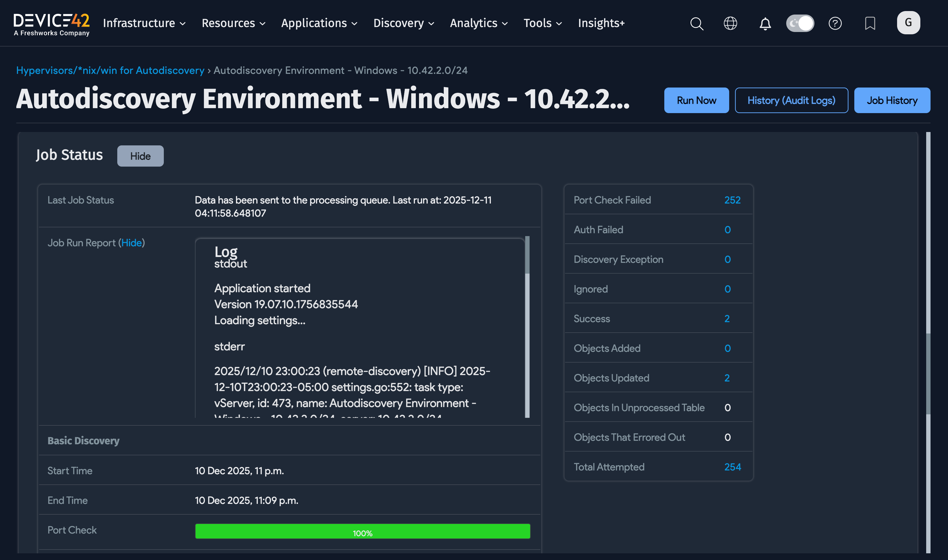
Task: Click the Device42 logo
Action: click(x=51, y=24)
